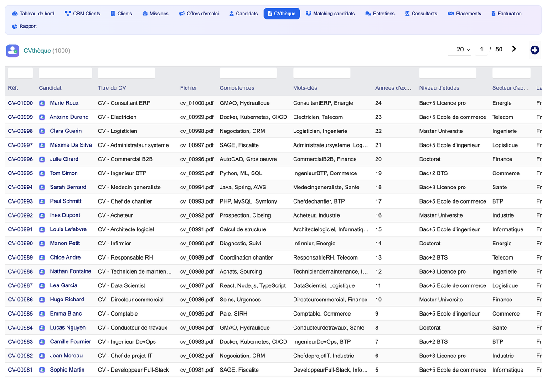547x392 pixels.
Task: Click candidate icon beside Nathan Fontaine
Action: [x=42, y=272]
